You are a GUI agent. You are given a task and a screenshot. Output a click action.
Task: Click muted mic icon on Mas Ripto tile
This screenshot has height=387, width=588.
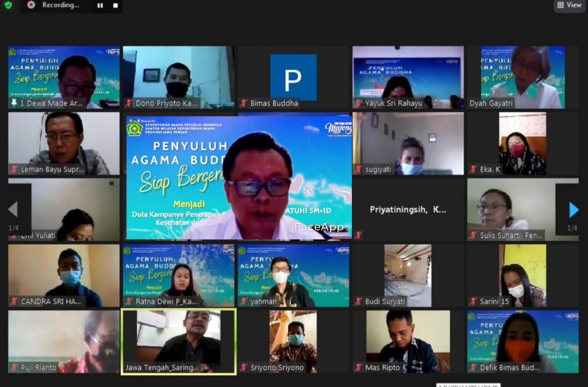click(359, 368)
